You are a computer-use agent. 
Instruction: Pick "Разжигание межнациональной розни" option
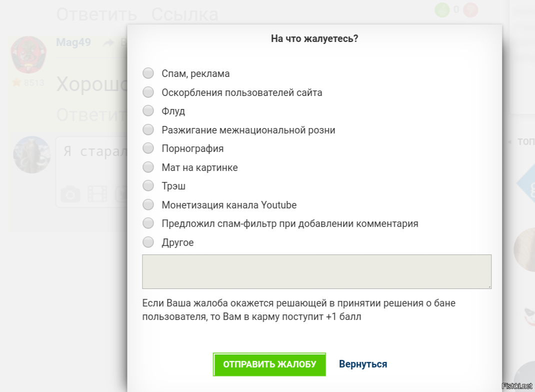point(148,129)
